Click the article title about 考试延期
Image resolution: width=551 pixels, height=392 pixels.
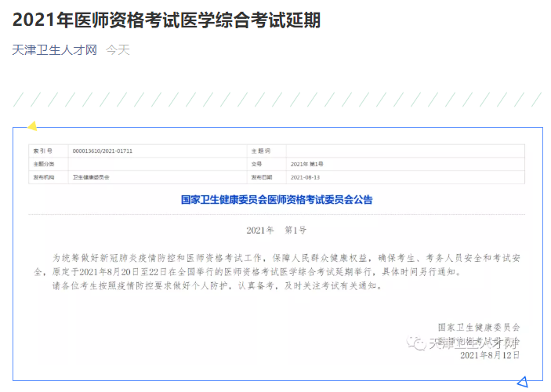click(x=166, y=20)
